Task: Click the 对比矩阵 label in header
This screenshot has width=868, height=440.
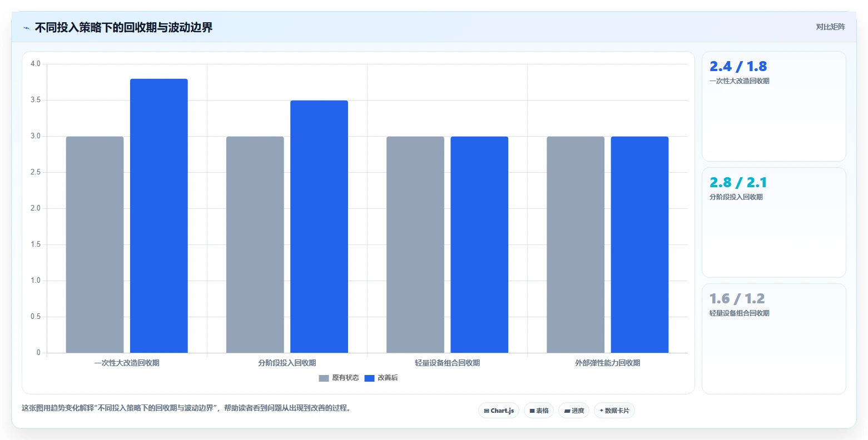Action: pos(830,27)
